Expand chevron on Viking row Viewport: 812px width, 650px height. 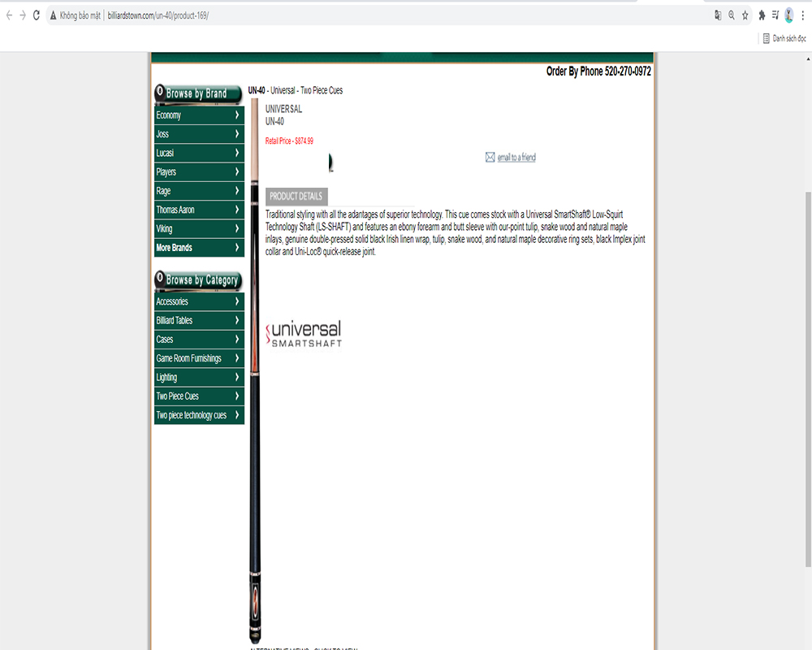(x=236, y=228)
